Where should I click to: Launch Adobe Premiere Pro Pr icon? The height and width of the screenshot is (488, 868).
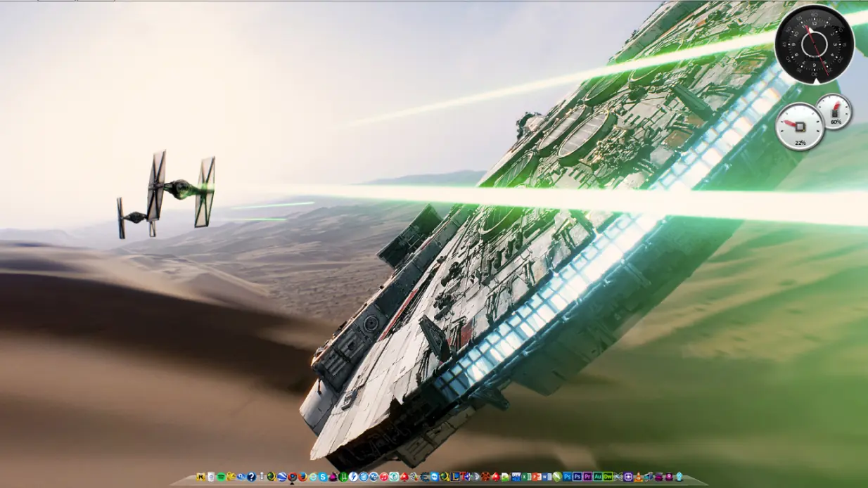pyautogui.click(x=587, y=477)
